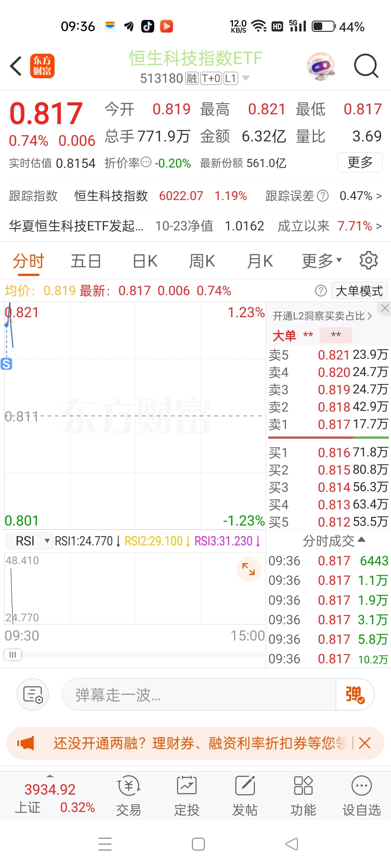The image size is (391, 868).
Task: Open the 跟踪指数 恒生科技指数 row
Action: [x=128, y=196]
